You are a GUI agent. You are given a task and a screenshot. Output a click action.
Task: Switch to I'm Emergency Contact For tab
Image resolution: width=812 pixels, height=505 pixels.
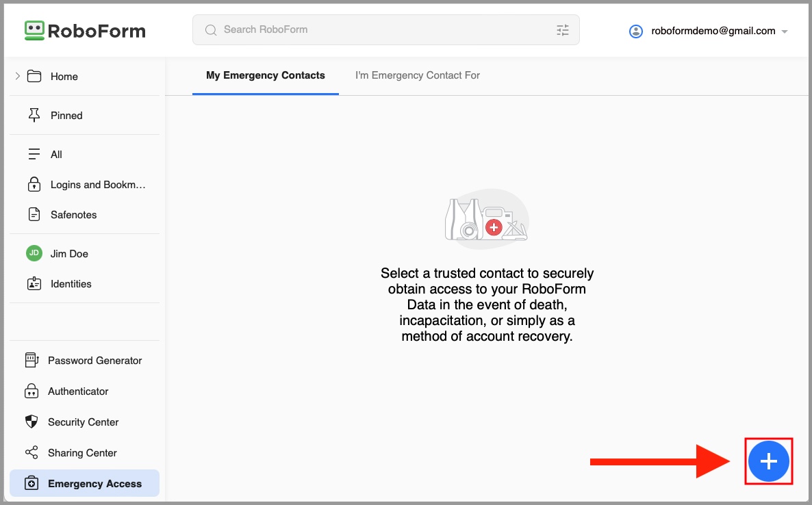[x=418, y=75]
